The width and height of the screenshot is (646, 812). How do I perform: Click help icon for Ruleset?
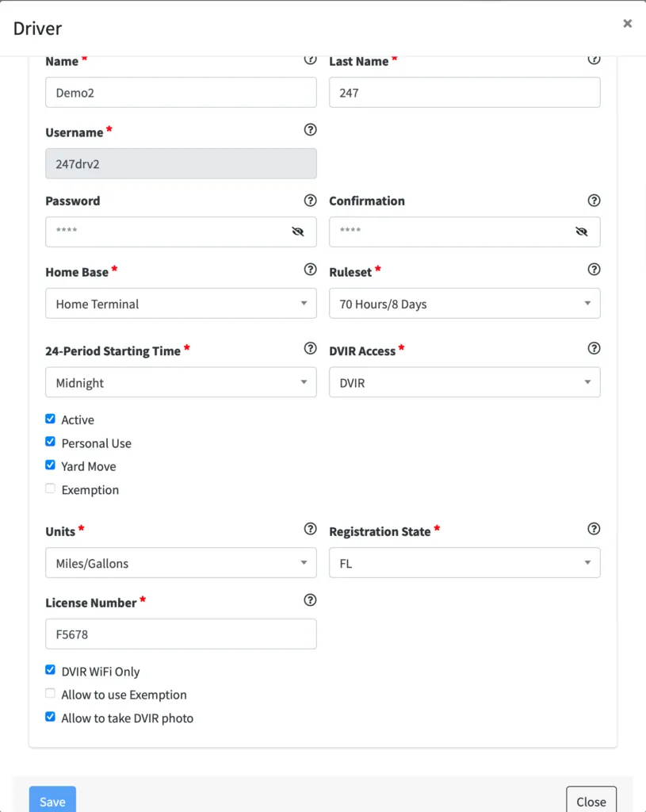point(594,270)
